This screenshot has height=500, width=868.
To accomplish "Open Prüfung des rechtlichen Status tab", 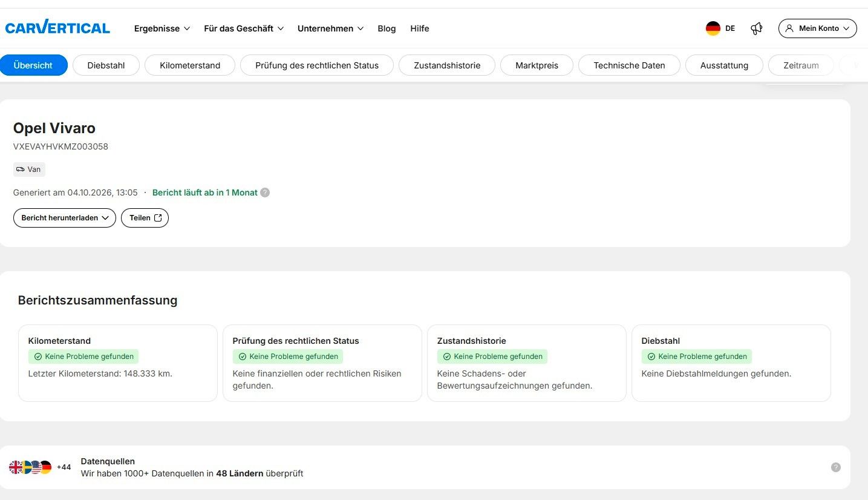I will [317, 65].
